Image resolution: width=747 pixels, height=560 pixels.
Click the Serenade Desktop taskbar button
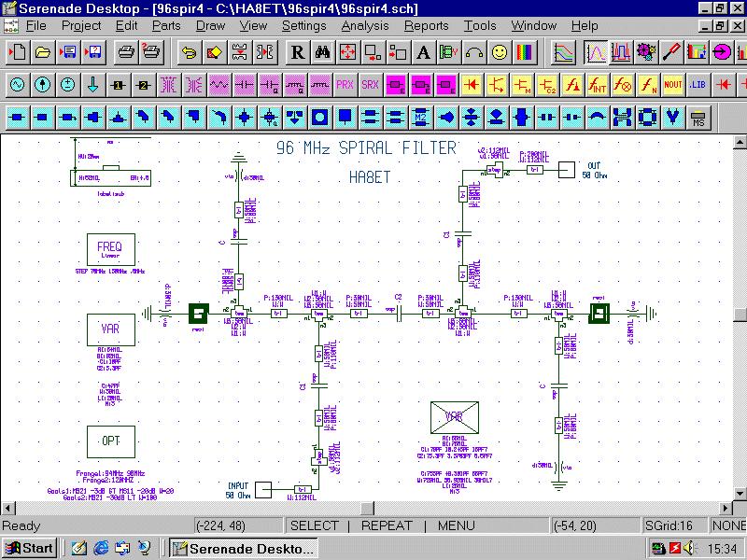pos(245,548)
